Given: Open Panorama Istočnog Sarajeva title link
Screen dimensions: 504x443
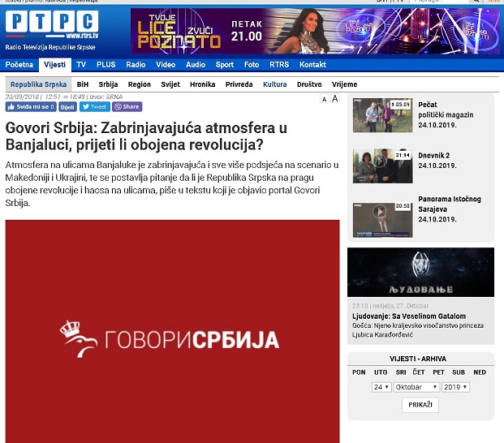Looking at the screenshot, I should (450, 204).
